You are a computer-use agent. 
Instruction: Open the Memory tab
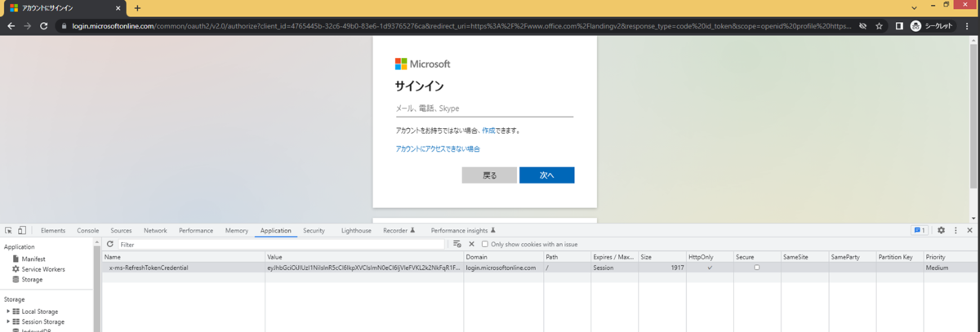point(237,231)
